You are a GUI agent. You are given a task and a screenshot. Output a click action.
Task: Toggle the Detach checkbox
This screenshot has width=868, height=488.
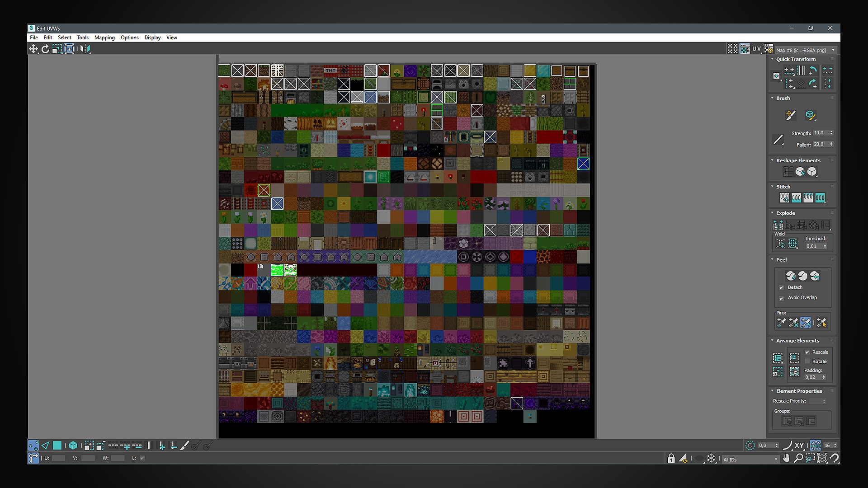pyautogui.click(x=781, y=288)
